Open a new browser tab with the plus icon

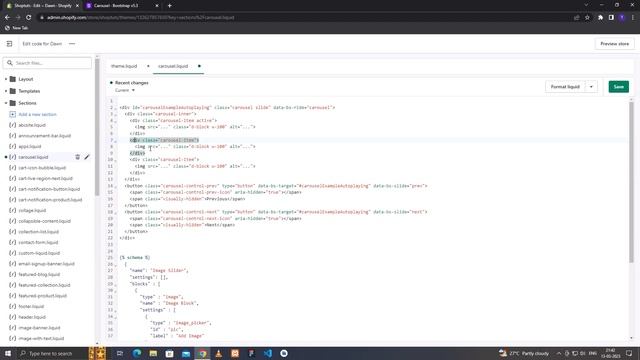[x=169, y=6]
